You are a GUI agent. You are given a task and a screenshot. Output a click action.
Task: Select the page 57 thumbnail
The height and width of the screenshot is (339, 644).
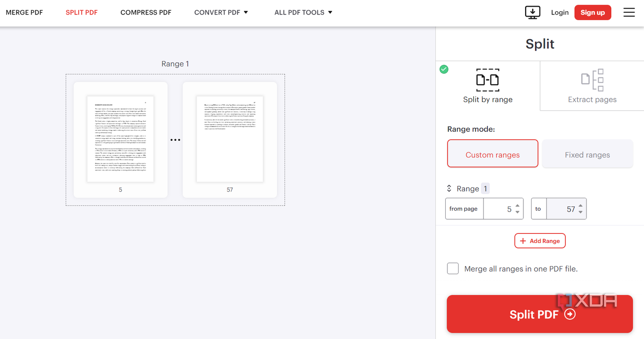pos(230,140)
